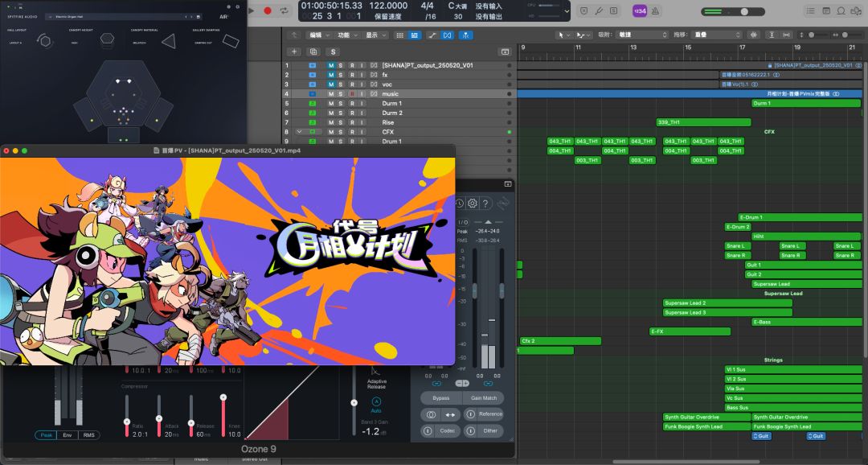This screenshot has width=868, height=465.
Task: Click the Auto release icon in Ozone
Action: pyautogui.click(x=376, y=401)
